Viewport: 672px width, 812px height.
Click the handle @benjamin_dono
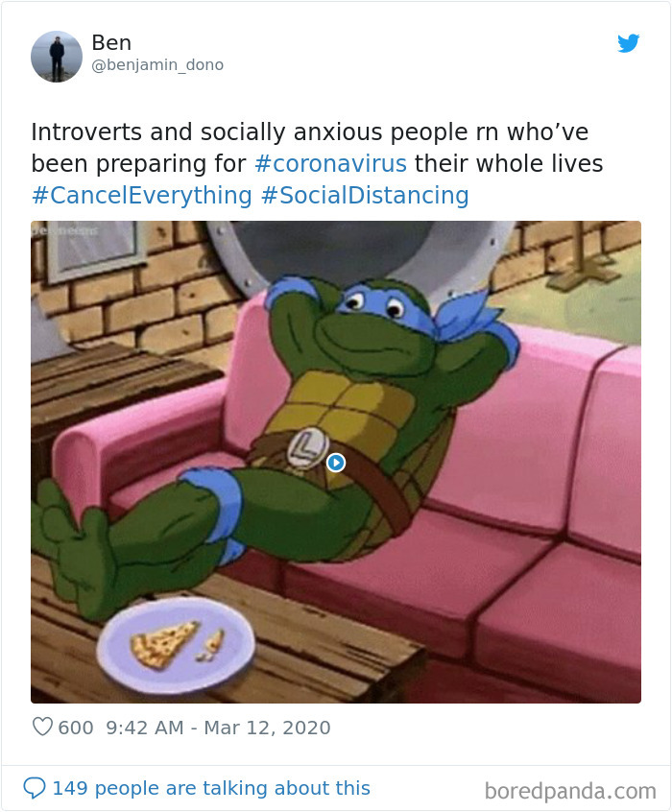[157, 65]
